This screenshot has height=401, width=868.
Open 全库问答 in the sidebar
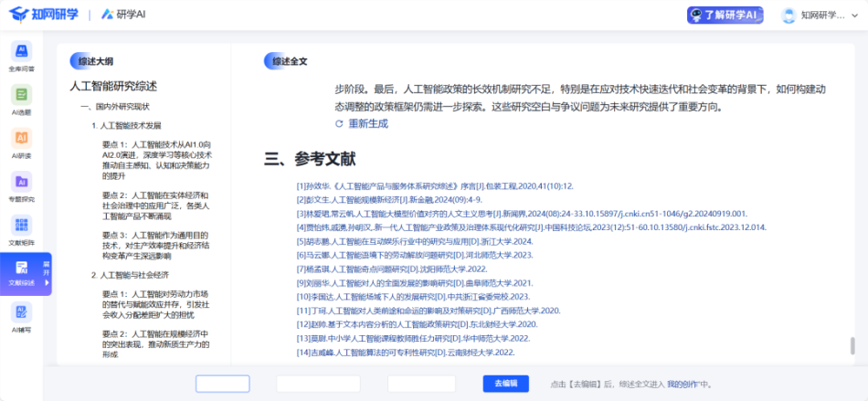click(x=22, y=56)
